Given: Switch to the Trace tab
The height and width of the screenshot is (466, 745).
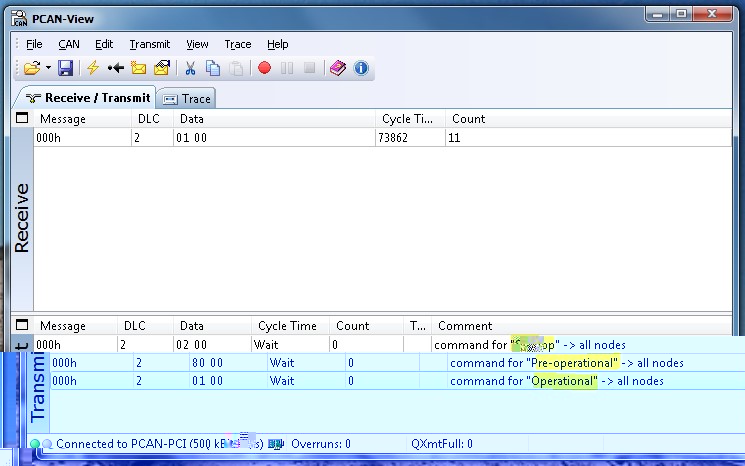Looking at the screenshot, I should coord(186,99).
